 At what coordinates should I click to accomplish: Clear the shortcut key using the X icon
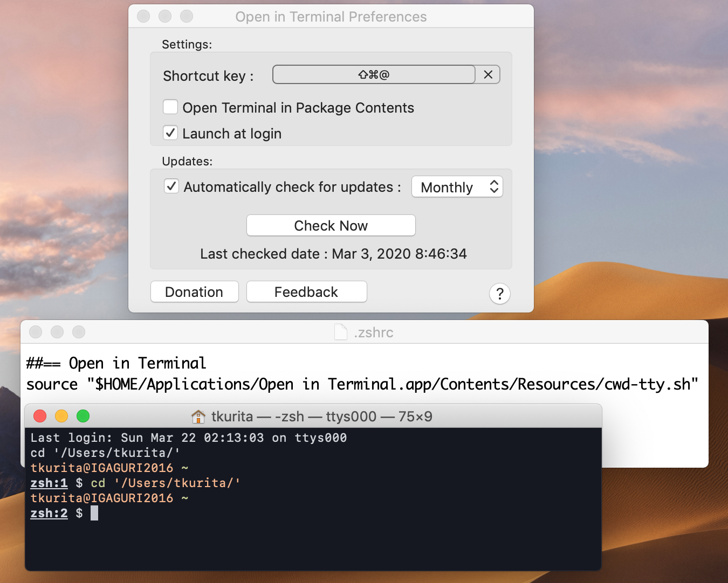click(487, 74)
